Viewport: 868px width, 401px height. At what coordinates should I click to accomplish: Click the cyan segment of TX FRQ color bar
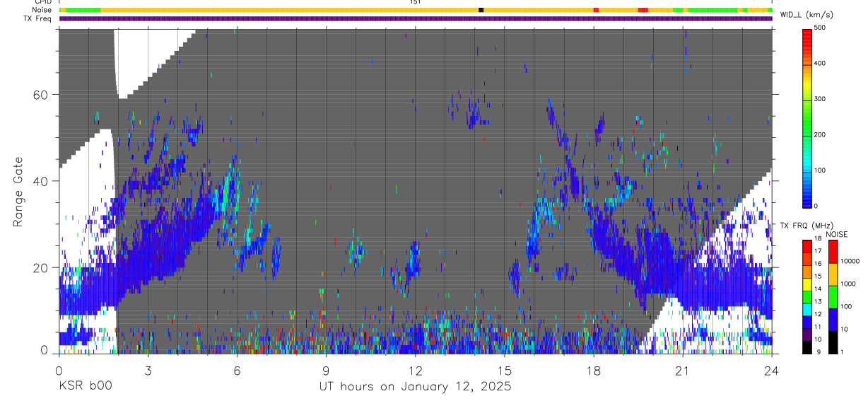tap(807, 310)
